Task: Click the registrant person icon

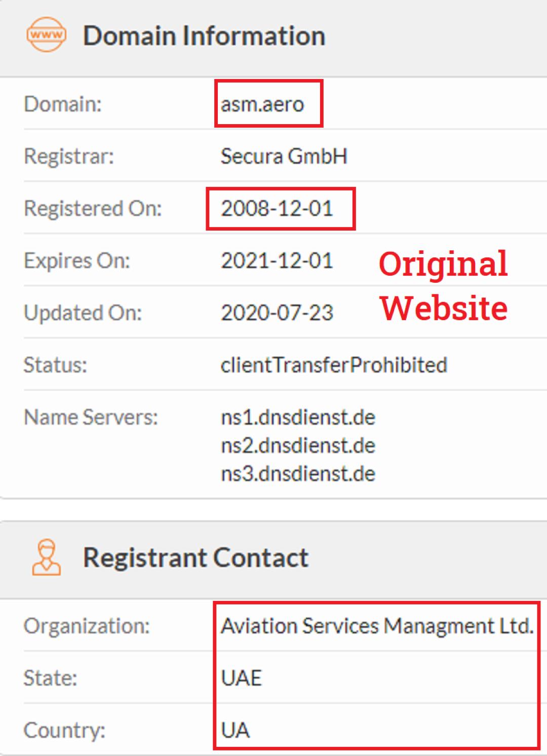Action: pyautogui.click(x=46, y=557)
